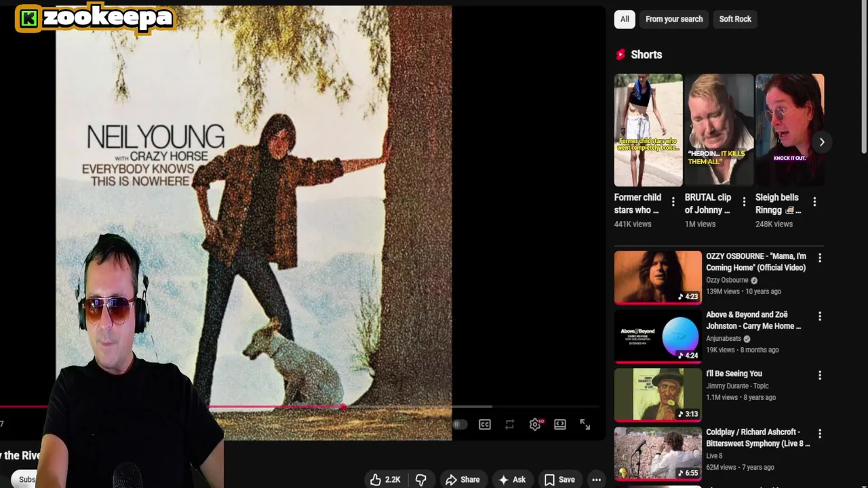Open player settings gear with HD badge
The image size is (868, 488).
(x=535, y=424)
